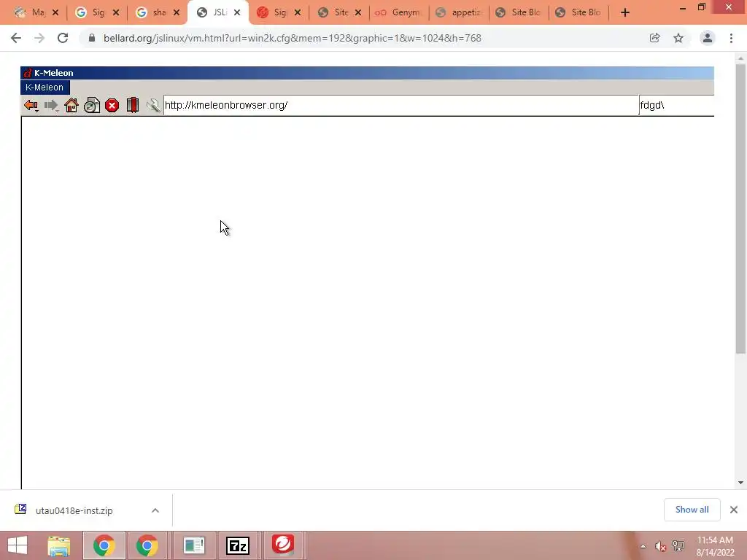Open downloaded file utau0418e-inst.zip
The height and width of the screenshot is (560, 747).
(x=74, y=510)
